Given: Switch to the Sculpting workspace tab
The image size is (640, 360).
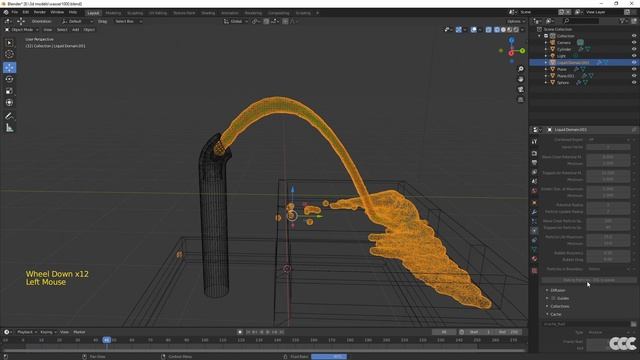Looking at the screenshot, I should [135, 13].
